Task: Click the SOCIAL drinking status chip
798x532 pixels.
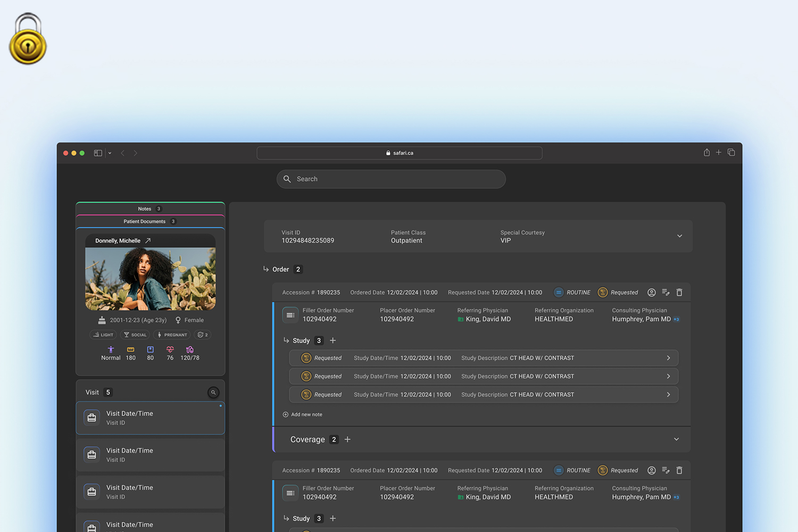Action: (135, 335)
